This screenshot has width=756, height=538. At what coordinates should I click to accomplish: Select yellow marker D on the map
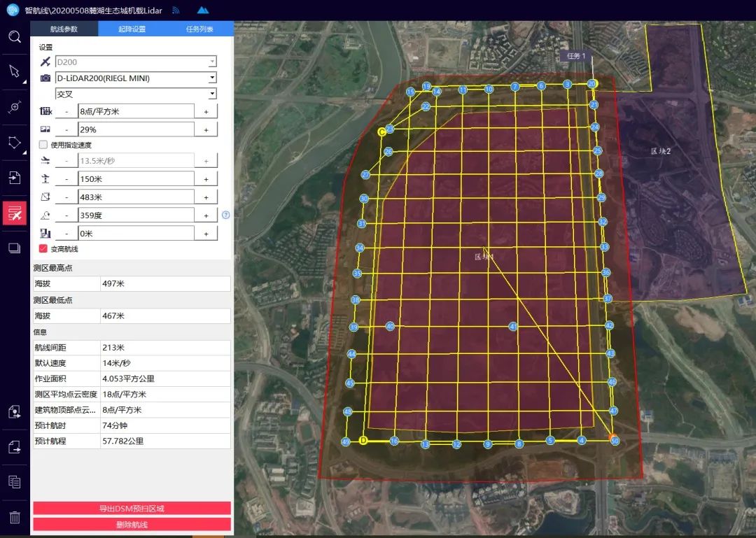tap(363, 440)
